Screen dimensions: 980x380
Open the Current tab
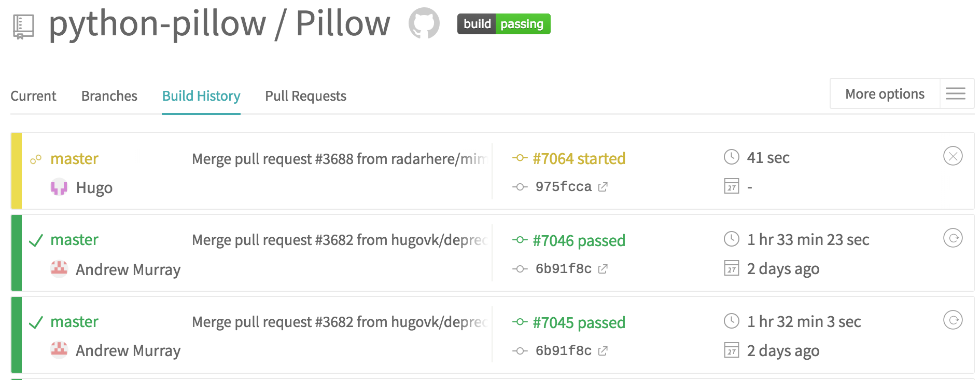(33, 96)
